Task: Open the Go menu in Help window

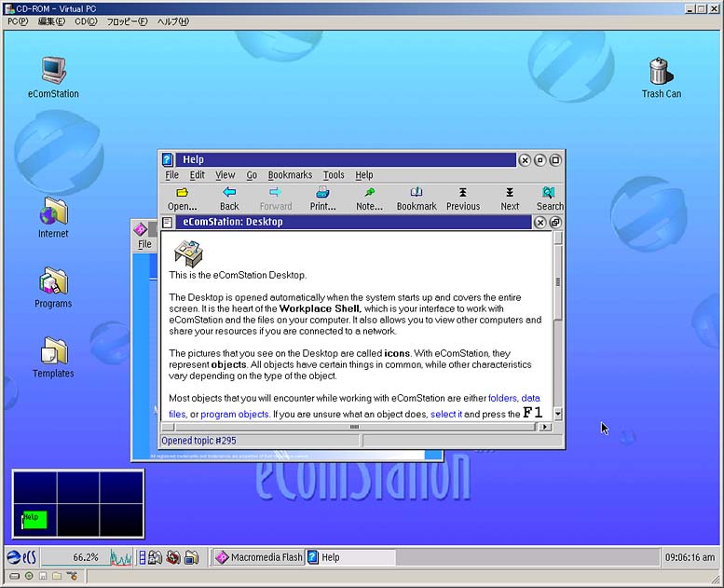Action: (x=252, y=175)
